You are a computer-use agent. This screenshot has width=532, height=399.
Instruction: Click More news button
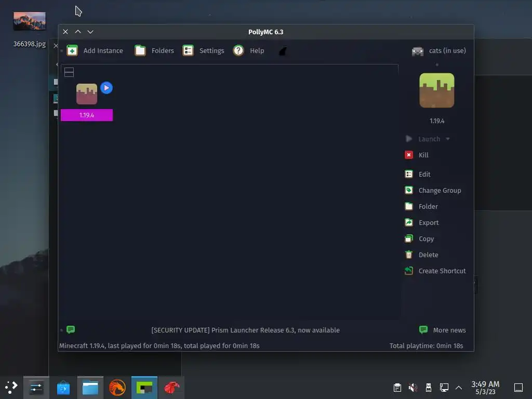pyautogui.click(x=443, y=330)
